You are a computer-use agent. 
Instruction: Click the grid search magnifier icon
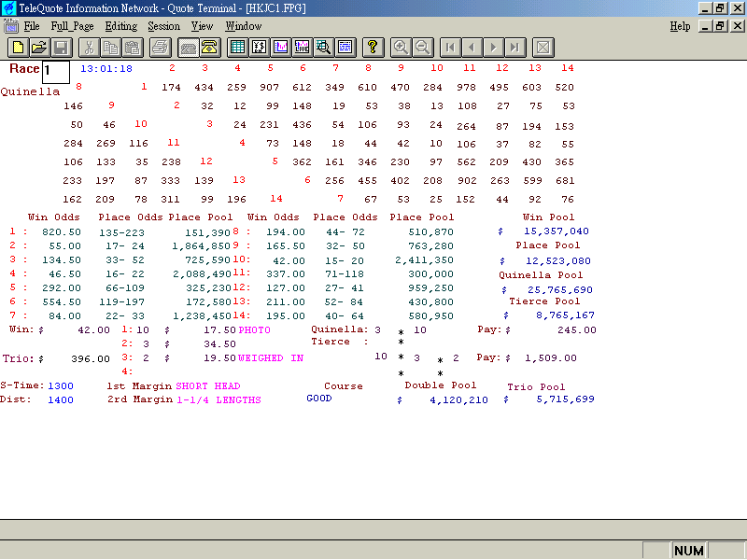click(324, 48)
